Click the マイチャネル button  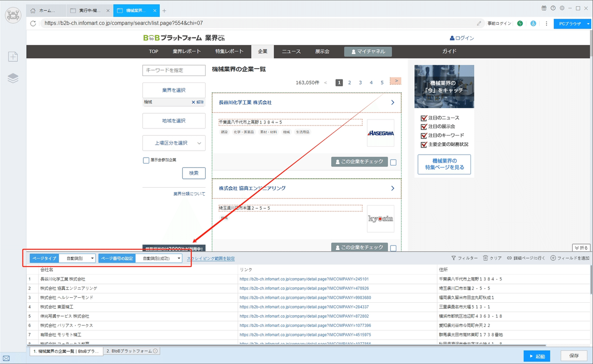tap(368, 51)
